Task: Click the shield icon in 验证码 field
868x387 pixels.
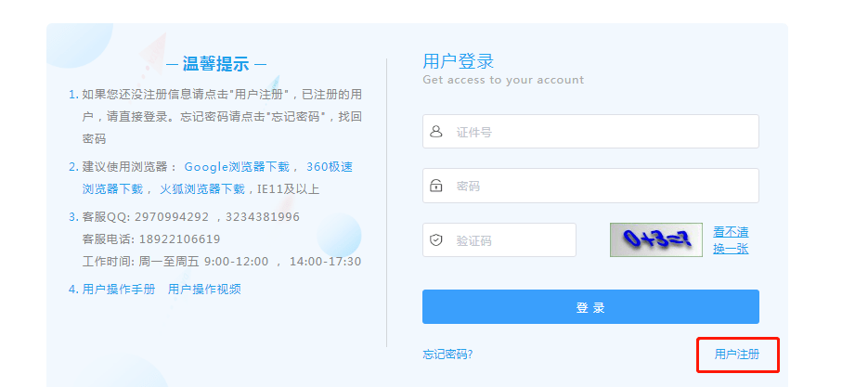Action: pyautogui.click(x=436, y=240)
